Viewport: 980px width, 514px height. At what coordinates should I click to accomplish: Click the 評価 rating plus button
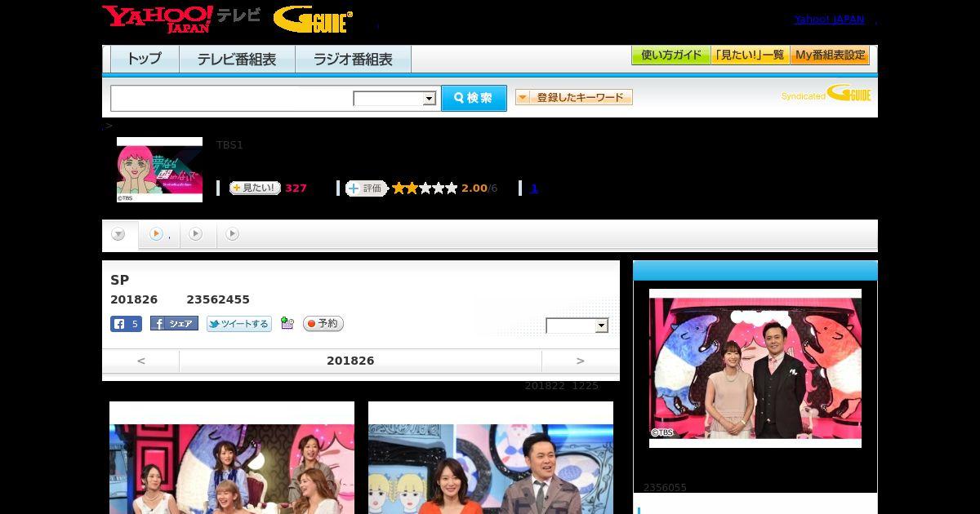click(366, 188)
